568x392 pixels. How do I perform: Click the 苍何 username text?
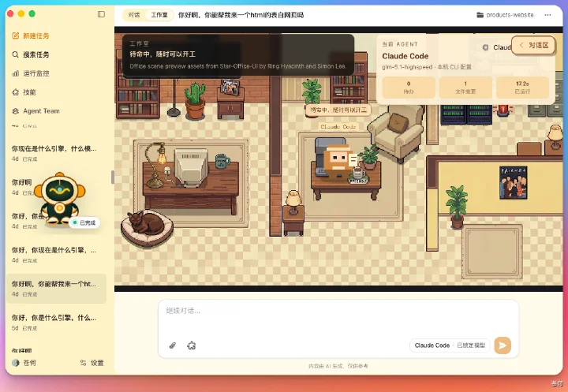point(30,363)
